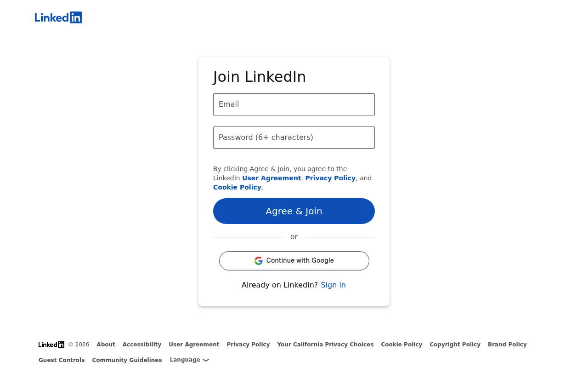Expand the Language chevron in the footer
This screenshot has width=588, height=368.
206,360
